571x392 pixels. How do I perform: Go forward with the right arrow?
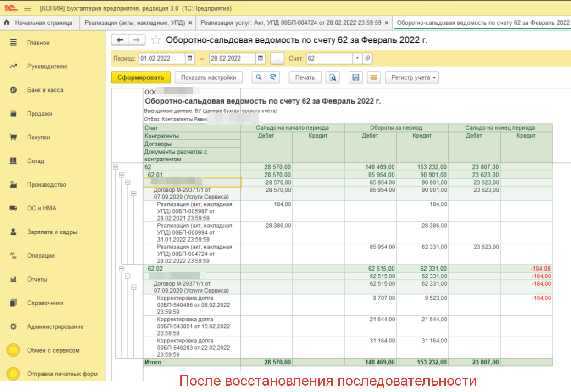point(137,40)
